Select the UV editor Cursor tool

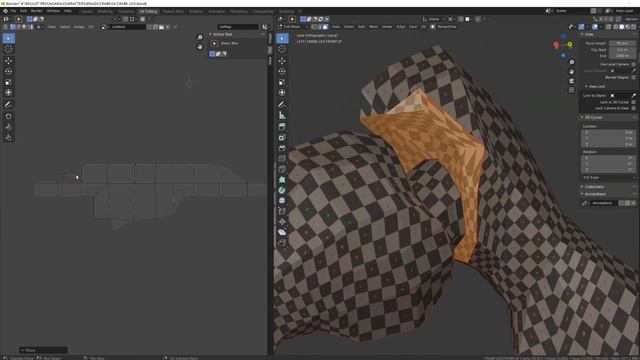point(9,49)
